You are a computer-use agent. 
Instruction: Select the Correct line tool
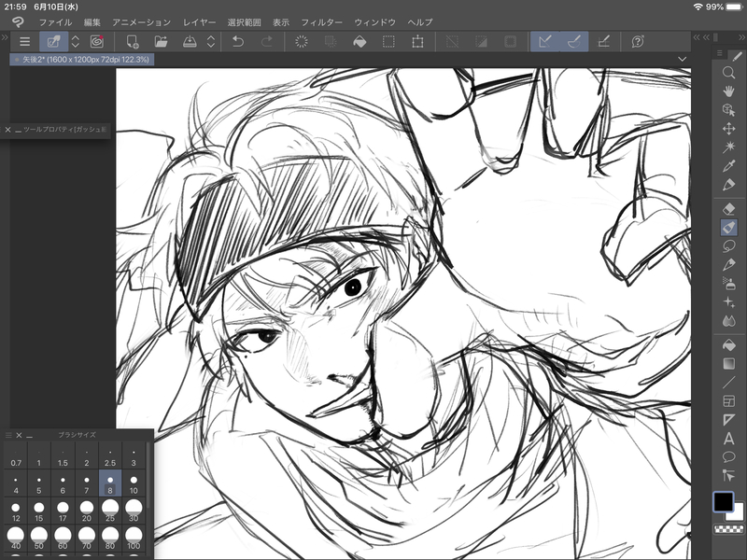728,476
